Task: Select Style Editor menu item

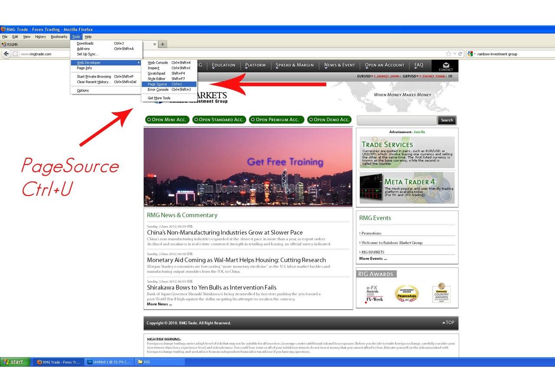Action: coord(169,79)
